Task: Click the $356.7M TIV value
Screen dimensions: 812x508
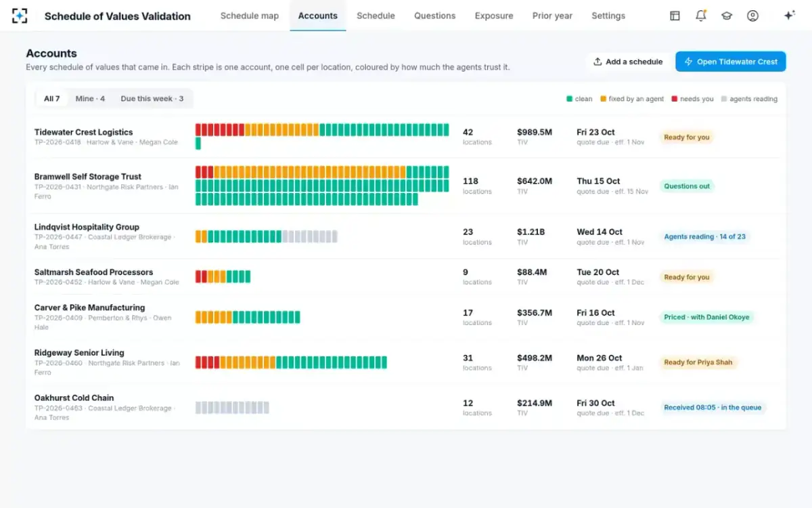Action: pos(535,313)
